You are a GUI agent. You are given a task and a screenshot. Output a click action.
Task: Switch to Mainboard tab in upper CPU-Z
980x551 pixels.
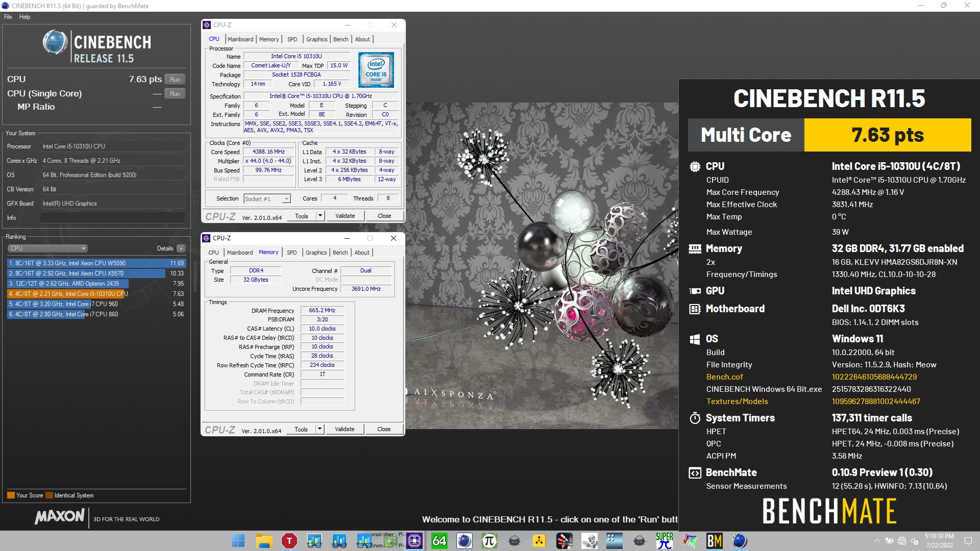pyautogui.click(x=240, y=39)
